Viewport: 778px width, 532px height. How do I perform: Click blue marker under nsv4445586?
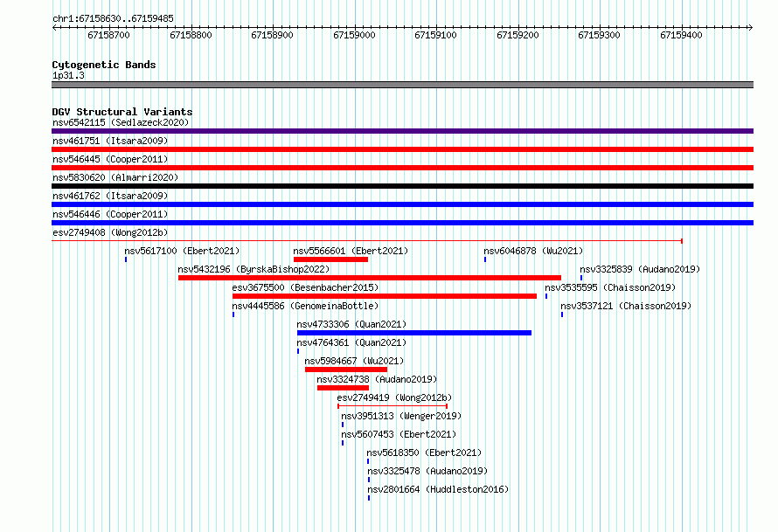coord(233,314)
